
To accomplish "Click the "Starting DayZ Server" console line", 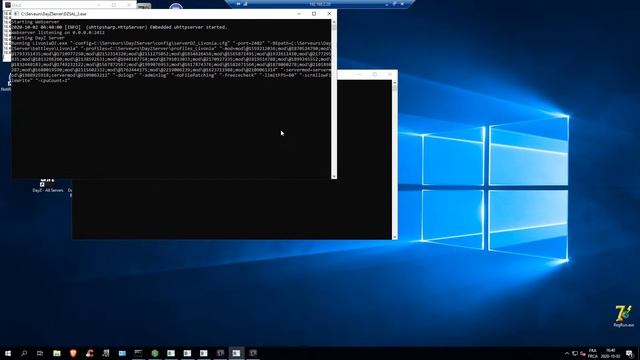I will 38,38.
